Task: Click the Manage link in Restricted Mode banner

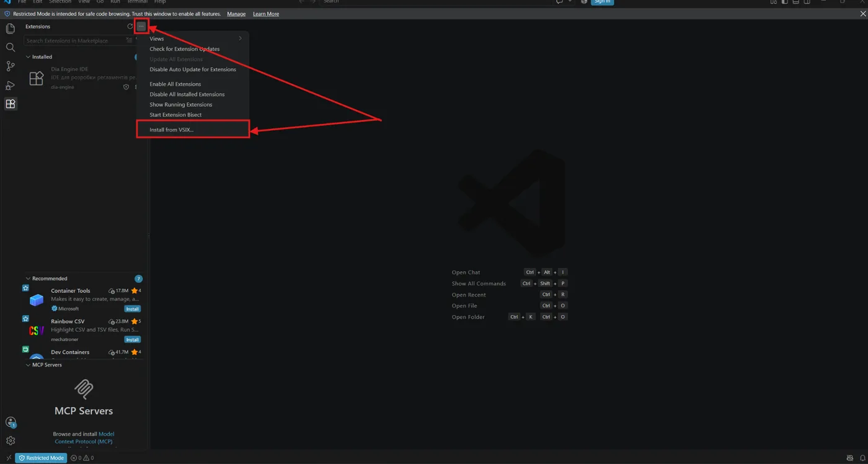Action: (236, 14)
